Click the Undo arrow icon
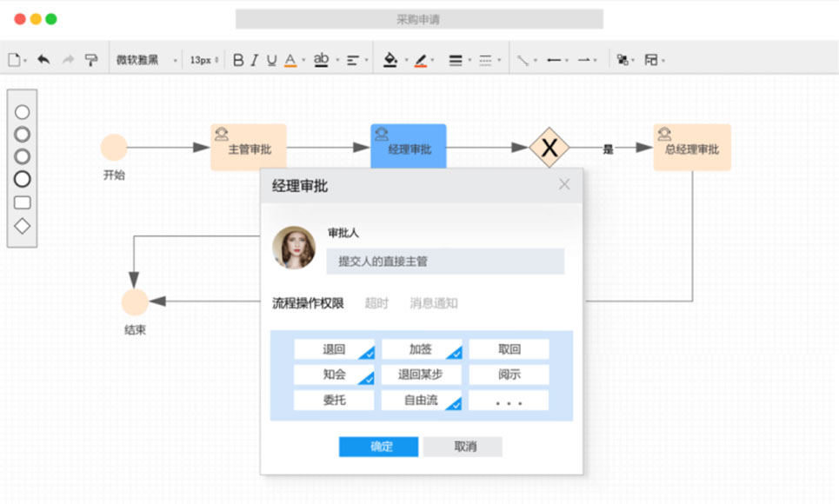This screenshot has width=839, height=504. pos(43,59)
